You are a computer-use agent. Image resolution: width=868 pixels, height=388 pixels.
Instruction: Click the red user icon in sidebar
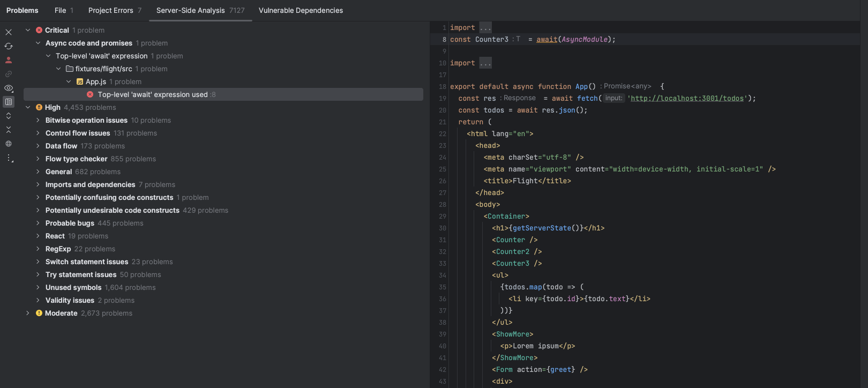coord(9,60)
